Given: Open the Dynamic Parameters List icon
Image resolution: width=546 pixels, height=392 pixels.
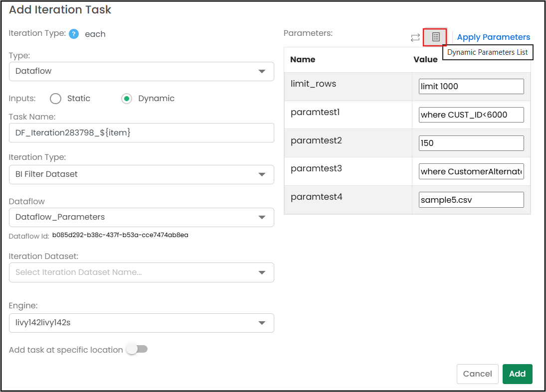Looking at the screenshot, I should [x=436, y=37].
